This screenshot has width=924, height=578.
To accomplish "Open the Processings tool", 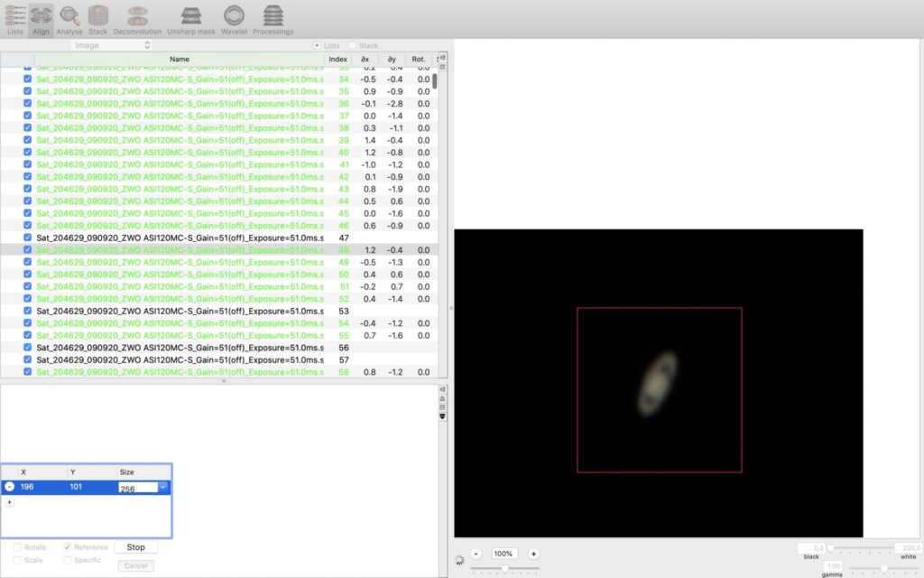I will (x=273, y=20).
